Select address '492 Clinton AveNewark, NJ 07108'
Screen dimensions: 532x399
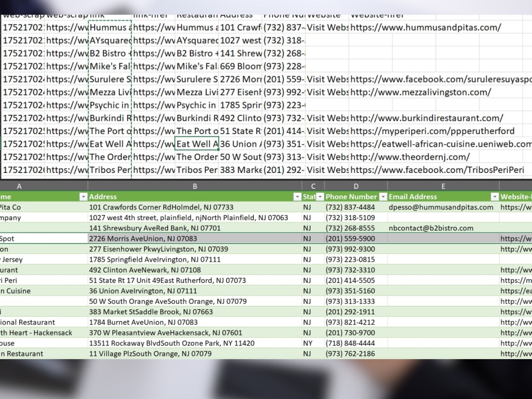[x=195, y=270]
